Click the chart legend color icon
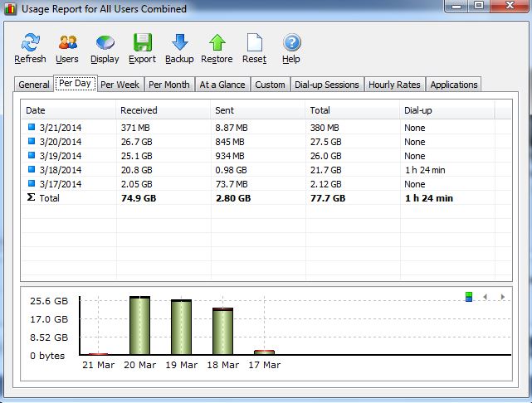The width and height of the screenshot is (532, 403). 469,297
